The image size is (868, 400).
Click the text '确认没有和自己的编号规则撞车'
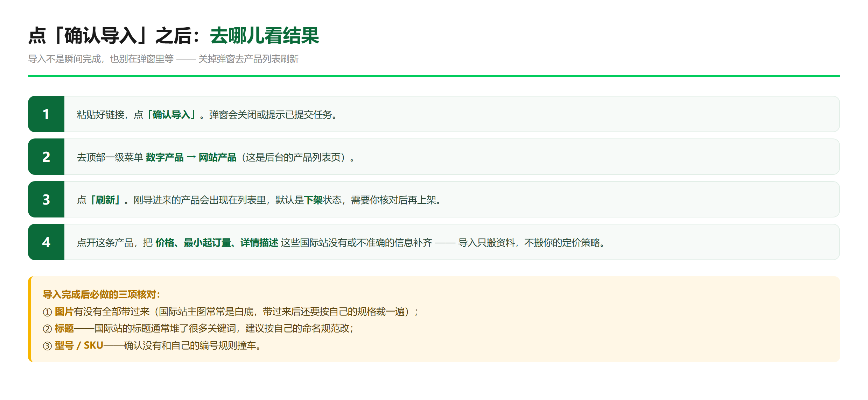[190, 345]
